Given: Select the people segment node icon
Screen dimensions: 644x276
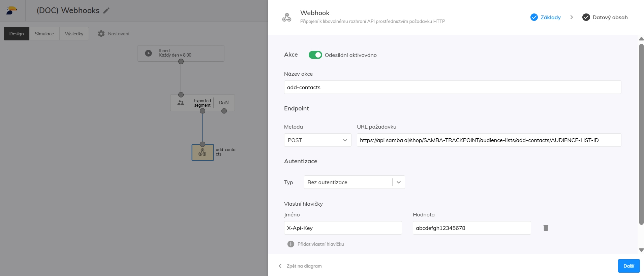Looking at the screenshot, I should pos(181,103).
